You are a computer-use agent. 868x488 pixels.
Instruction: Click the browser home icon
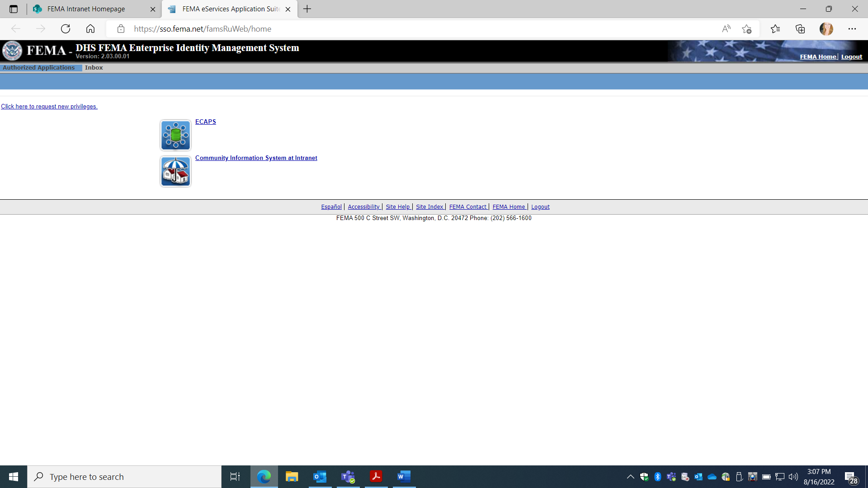[90, 29]
